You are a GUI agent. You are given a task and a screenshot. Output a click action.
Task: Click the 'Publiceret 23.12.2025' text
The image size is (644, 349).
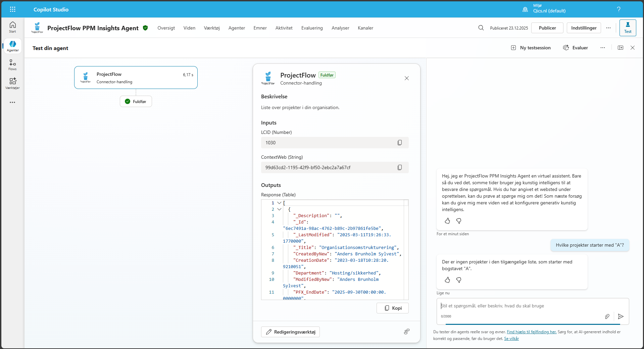point(509,28)
